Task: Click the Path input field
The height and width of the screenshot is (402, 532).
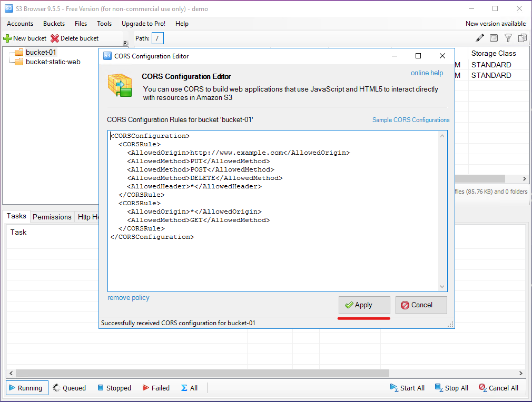Action: [x=157, y=38]
